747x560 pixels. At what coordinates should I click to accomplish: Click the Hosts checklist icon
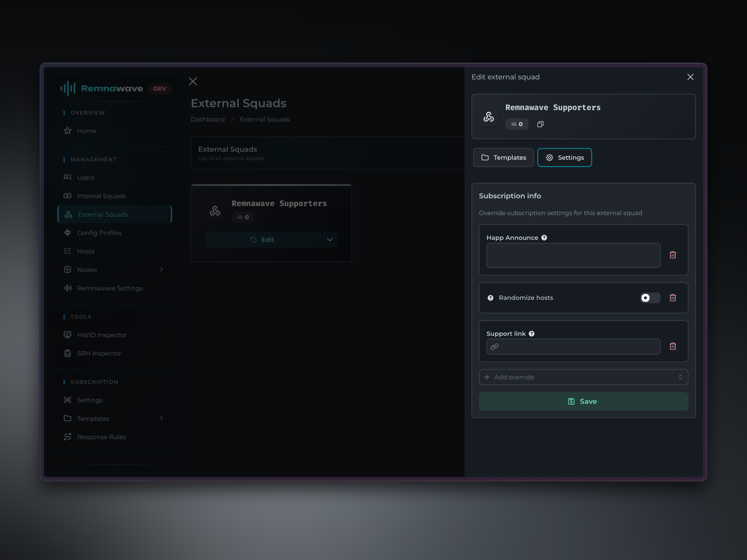pyautogui.click(x=68, y=251)
